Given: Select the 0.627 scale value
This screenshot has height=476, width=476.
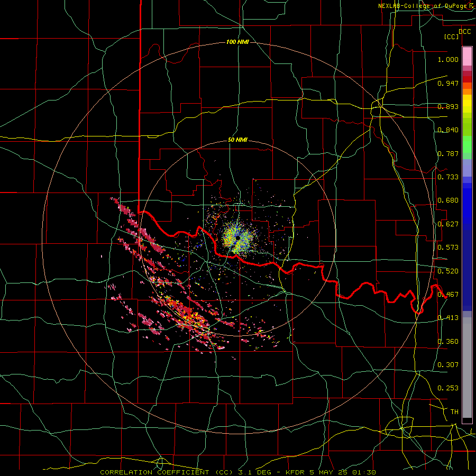Looking at the screenshot, I should click(448, 224).
